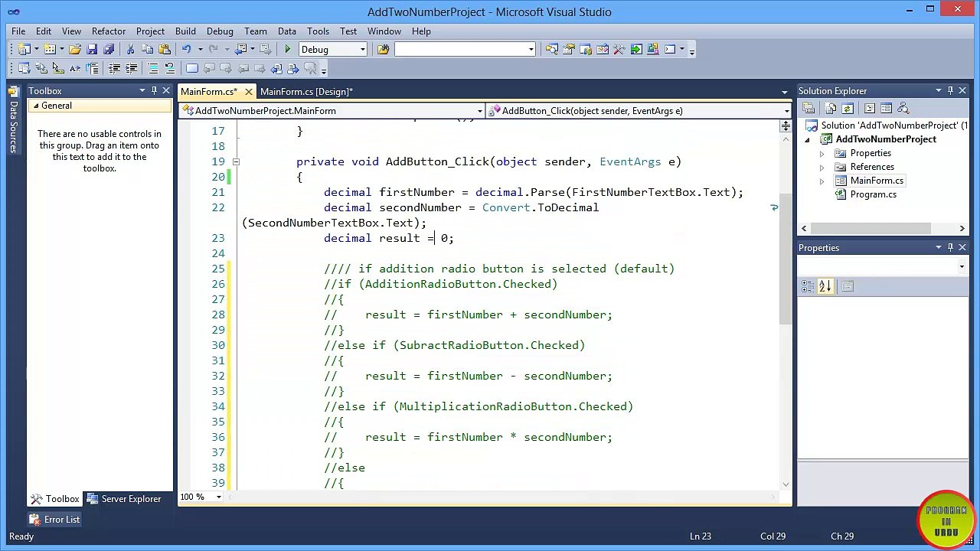Decrease line indent via toolbar icon
This screenshot has height=551, width=980.
tap(114, 68)
